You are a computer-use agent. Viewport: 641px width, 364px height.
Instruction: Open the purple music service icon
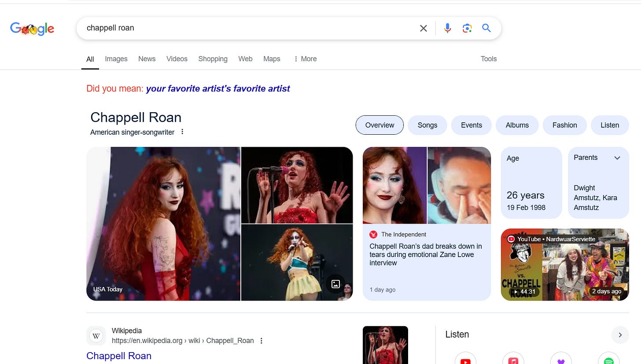pos(561,358)
